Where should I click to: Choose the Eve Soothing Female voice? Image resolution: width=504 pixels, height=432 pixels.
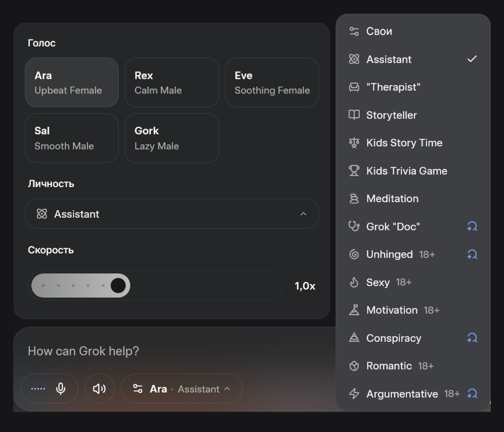pos(272,82)
